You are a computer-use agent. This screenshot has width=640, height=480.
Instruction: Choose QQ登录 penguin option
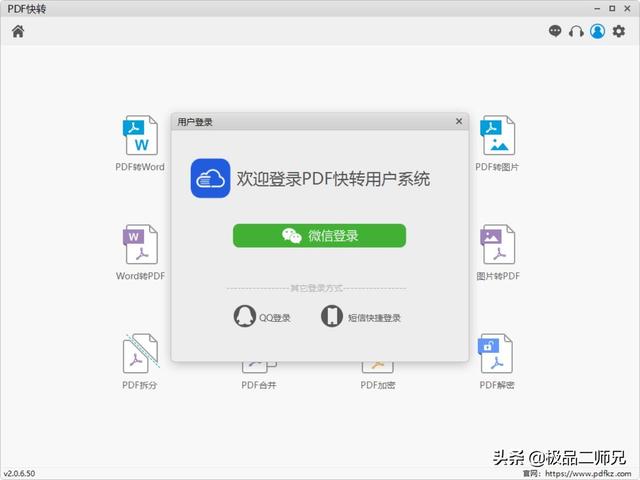pyautogui.click(x=262, y=316)
